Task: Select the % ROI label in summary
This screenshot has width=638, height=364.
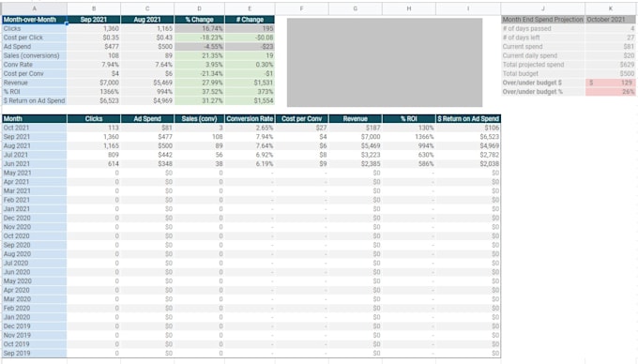Action: (34, 92)
